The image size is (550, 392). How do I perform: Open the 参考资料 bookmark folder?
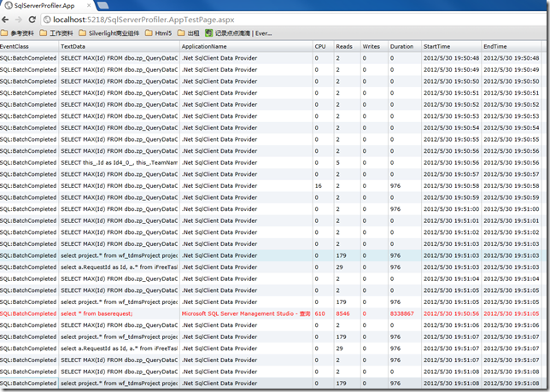[x=18, y=33]
